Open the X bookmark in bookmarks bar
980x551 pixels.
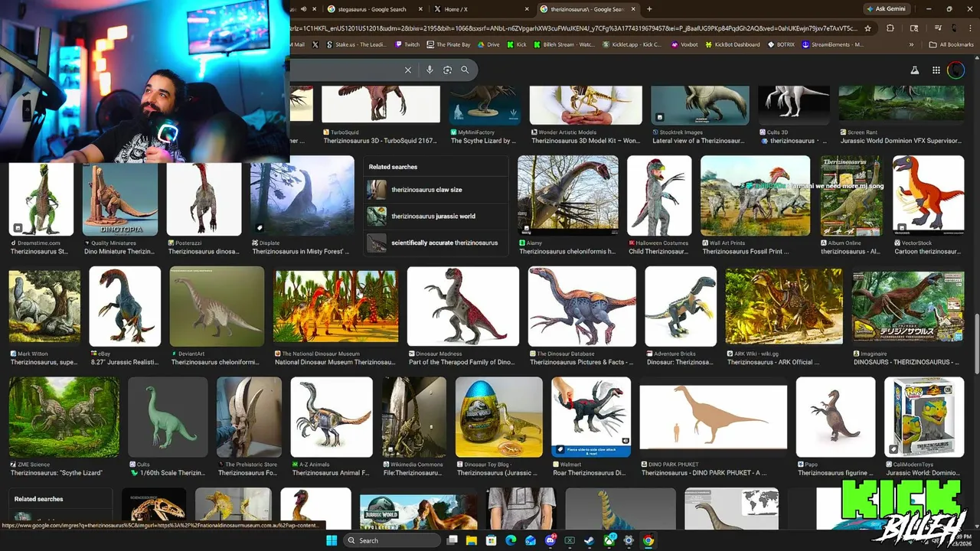pyautogui.click(x=315, y=44)
